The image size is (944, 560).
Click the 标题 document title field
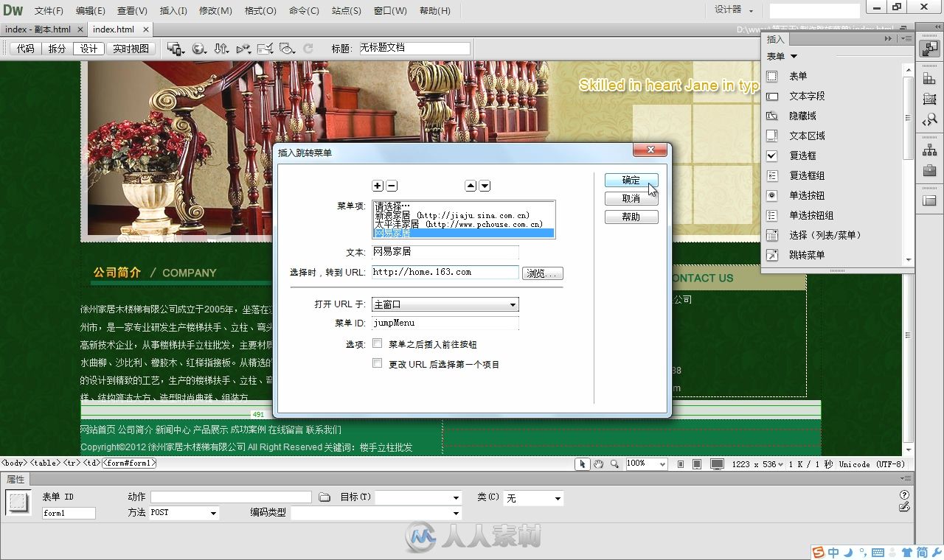[x=414, y=48]
